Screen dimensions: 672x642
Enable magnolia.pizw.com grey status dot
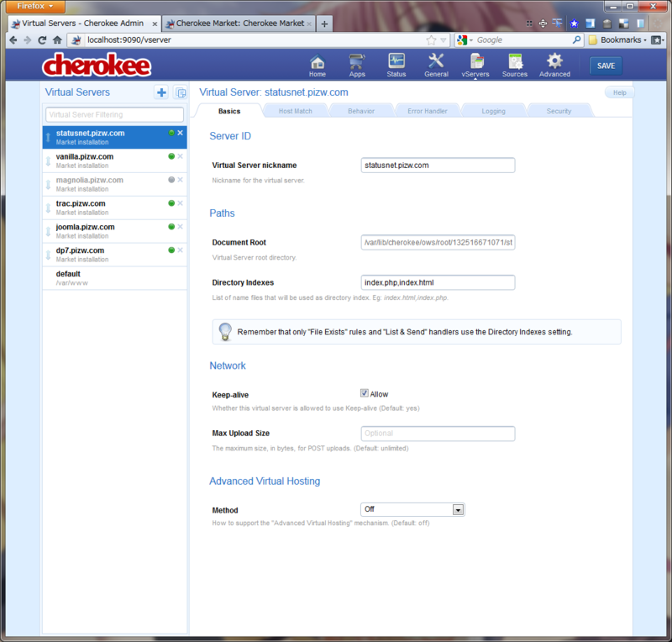171,180
